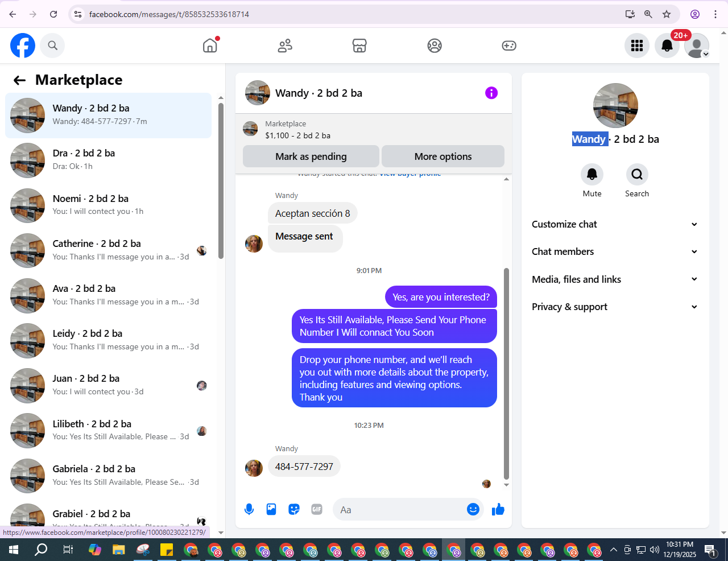
Task: Open the Marketplace storefront icon
Action: pos(359,46)
